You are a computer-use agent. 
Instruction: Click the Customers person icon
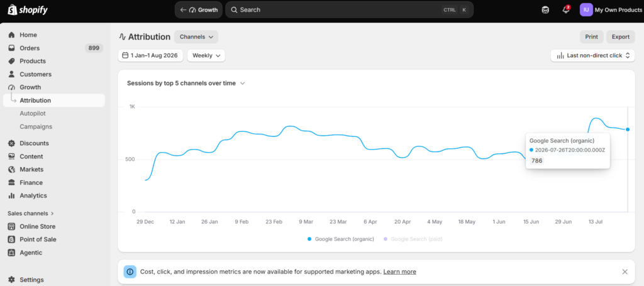pos(11,74)
